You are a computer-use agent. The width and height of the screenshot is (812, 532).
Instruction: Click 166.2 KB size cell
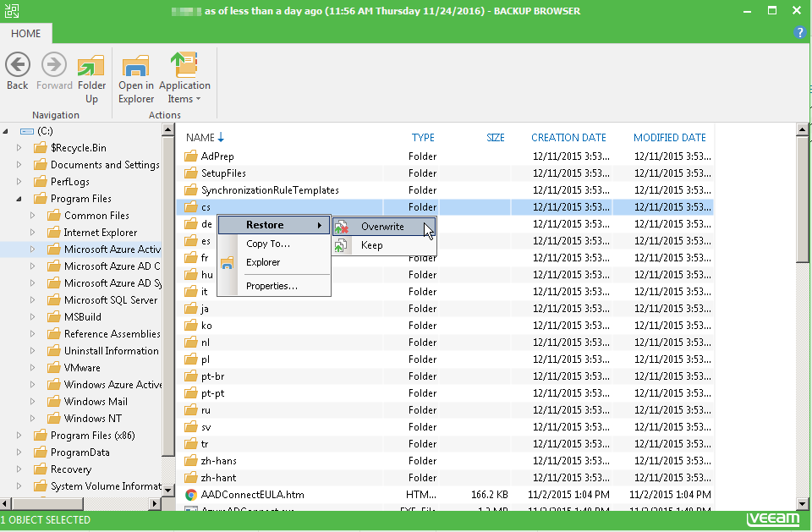click(490, 495)
